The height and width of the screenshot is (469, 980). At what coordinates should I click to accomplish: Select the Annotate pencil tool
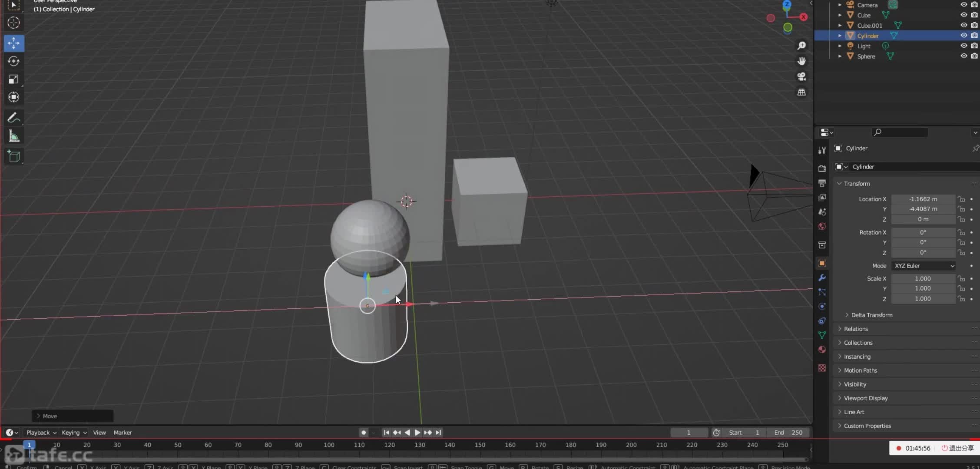(x=13, y=118)
